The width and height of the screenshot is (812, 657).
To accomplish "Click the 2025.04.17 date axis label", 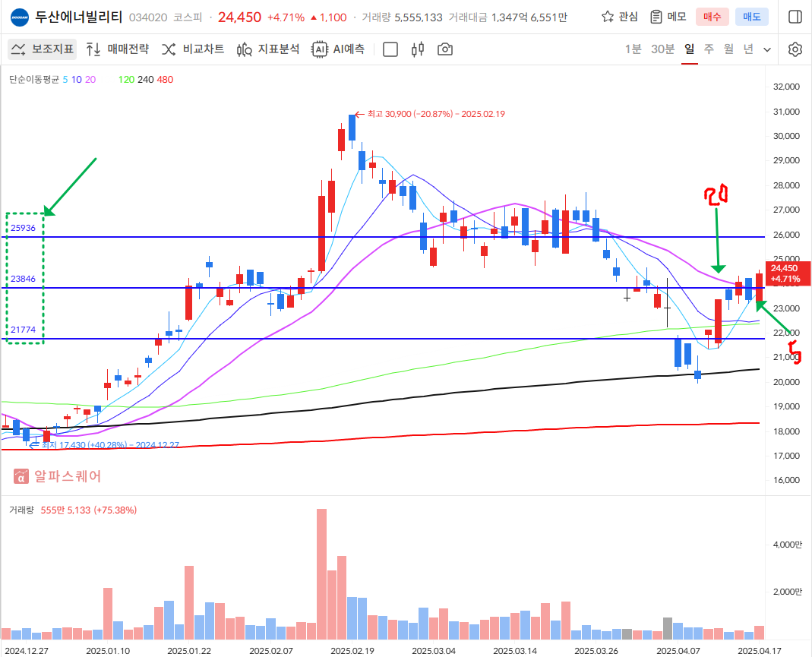I will click(759, 651).
